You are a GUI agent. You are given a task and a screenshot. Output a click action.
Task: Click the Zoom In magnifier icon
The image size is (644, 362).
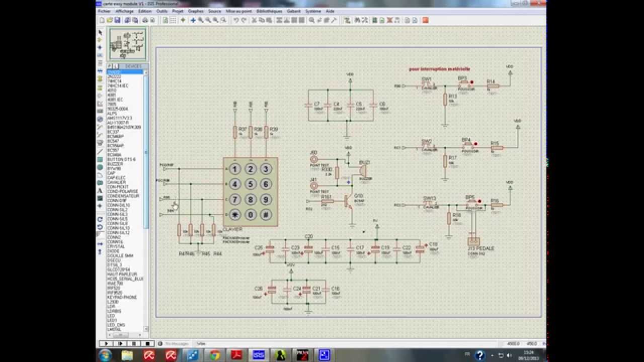click(x=201, y=20)
